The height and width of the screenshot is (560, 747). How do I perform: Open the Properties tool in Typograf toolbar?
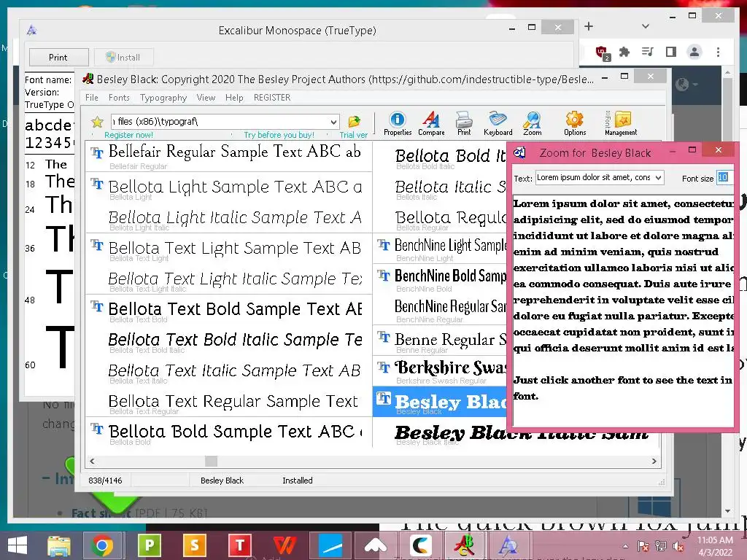(398, 124)
